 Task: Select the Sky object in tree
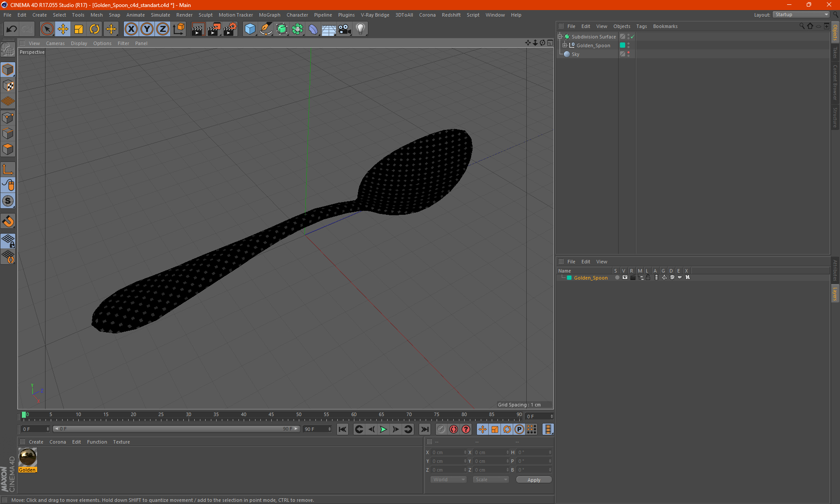(575, 54)
